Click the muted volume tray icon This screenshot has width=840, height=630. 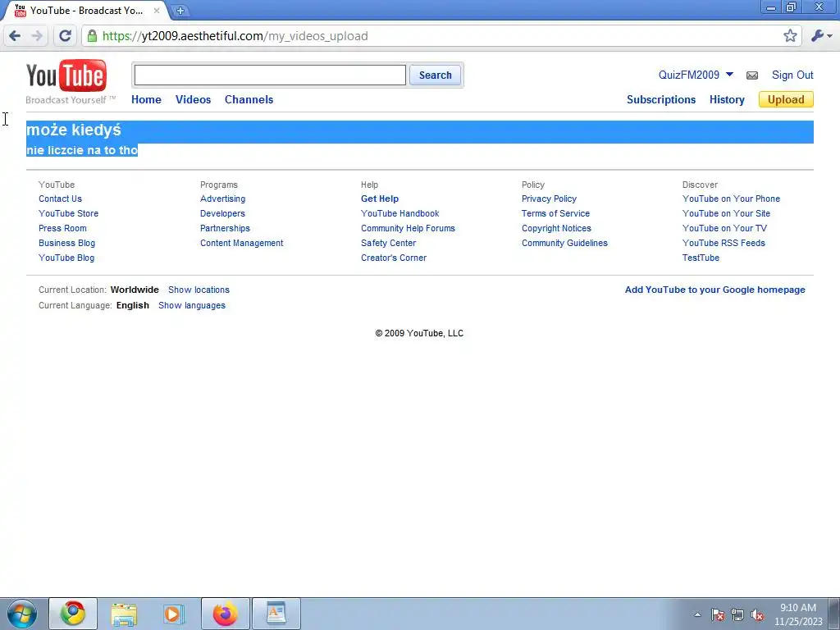coord(757,614)
